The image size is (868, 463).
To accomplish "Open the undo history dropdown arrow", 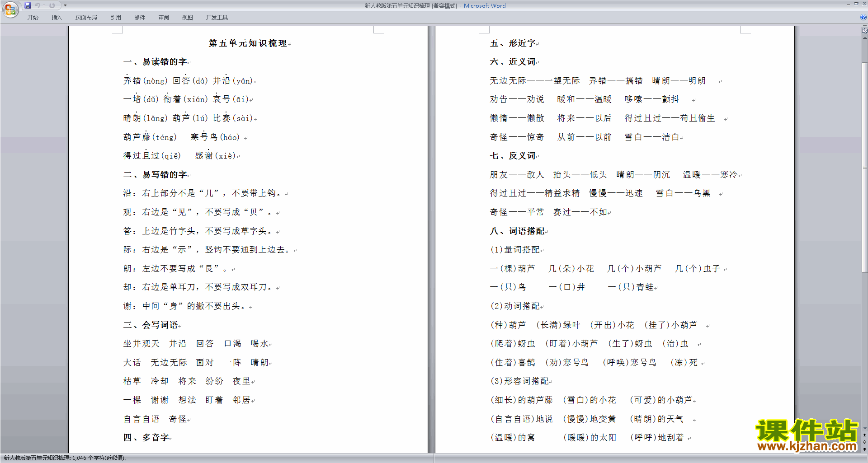I will coord(44,5).
